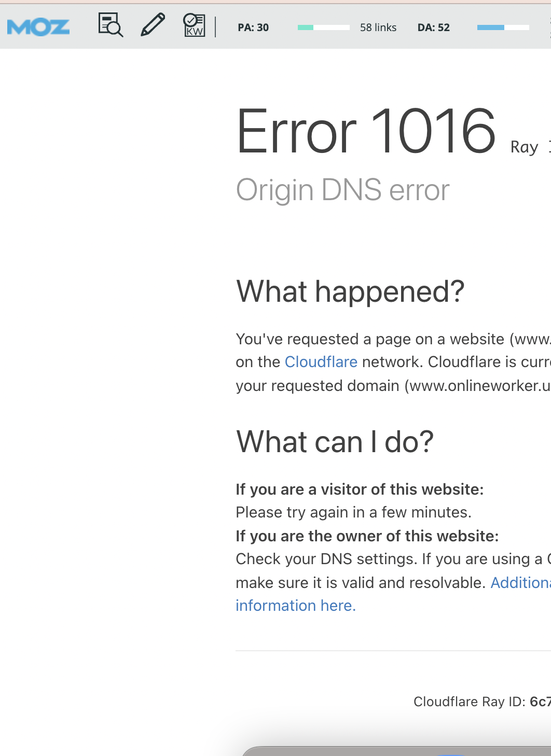Click the PA: 30 page authority score
This screenshot has height=756, width=551.
coord(253,27)
